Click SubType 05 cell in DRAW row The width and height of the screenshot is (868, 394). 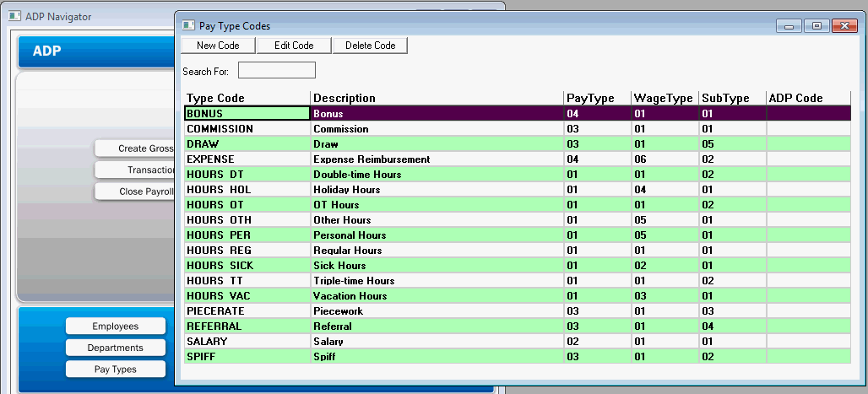click(x=732, y=144)
